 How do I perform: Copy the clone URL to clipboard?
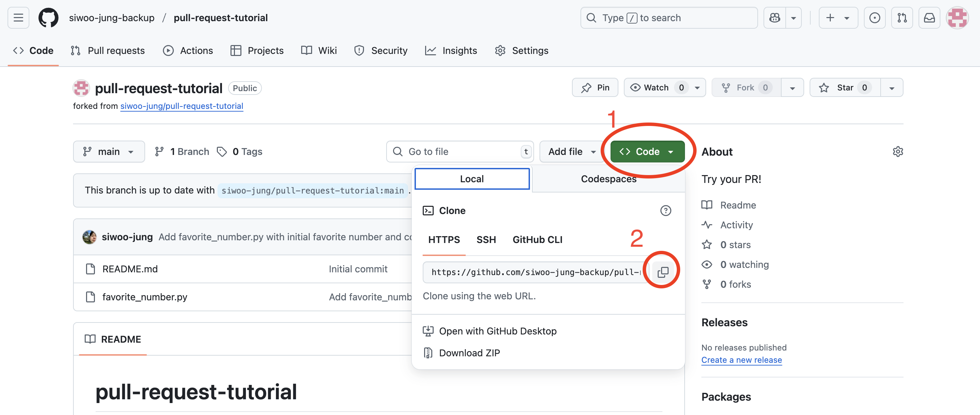click(x=663, y=272)
